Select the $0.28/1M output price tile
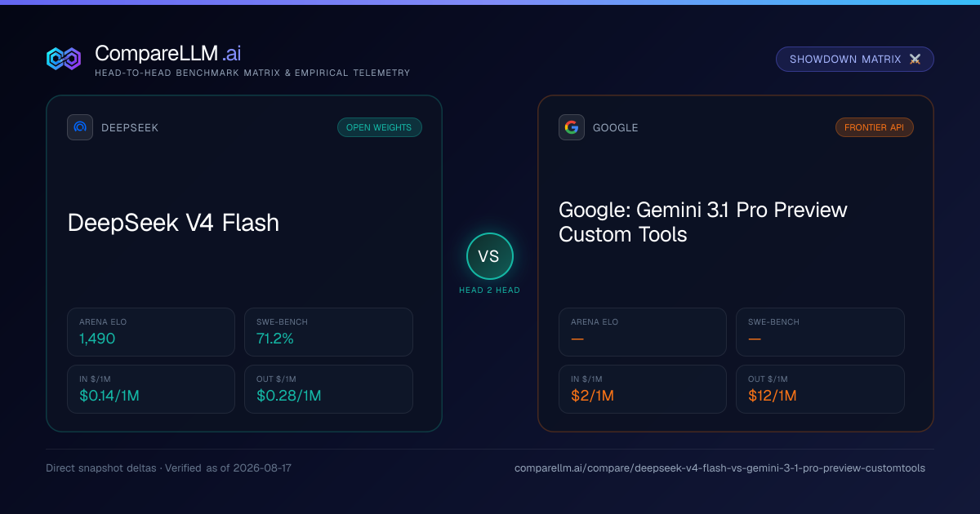Image resolution: width=980 pixels, height=514 pixels. [328, 389]
